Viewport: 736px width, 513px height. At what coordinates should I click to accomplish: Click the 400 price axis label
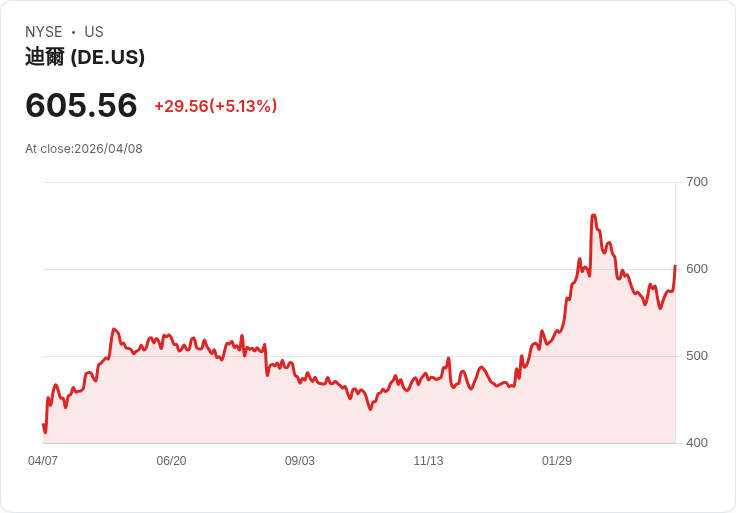tap(697, 443)
